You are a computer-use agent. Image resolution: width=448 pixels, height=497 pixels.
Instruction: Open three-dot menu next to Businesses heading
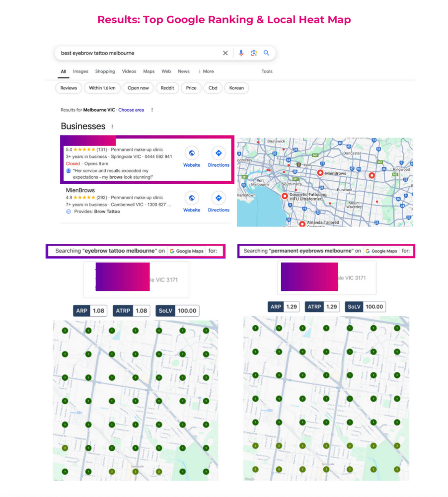pos(112,127)
